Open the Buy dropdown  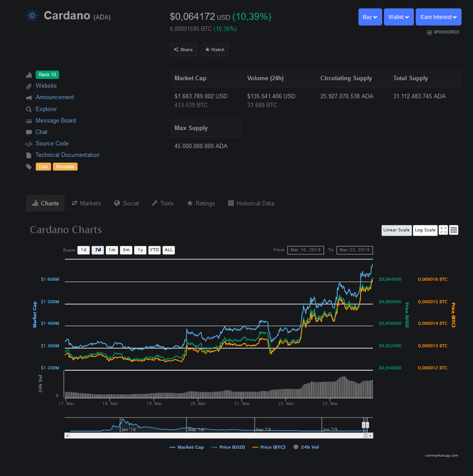(x=370, y=17)
